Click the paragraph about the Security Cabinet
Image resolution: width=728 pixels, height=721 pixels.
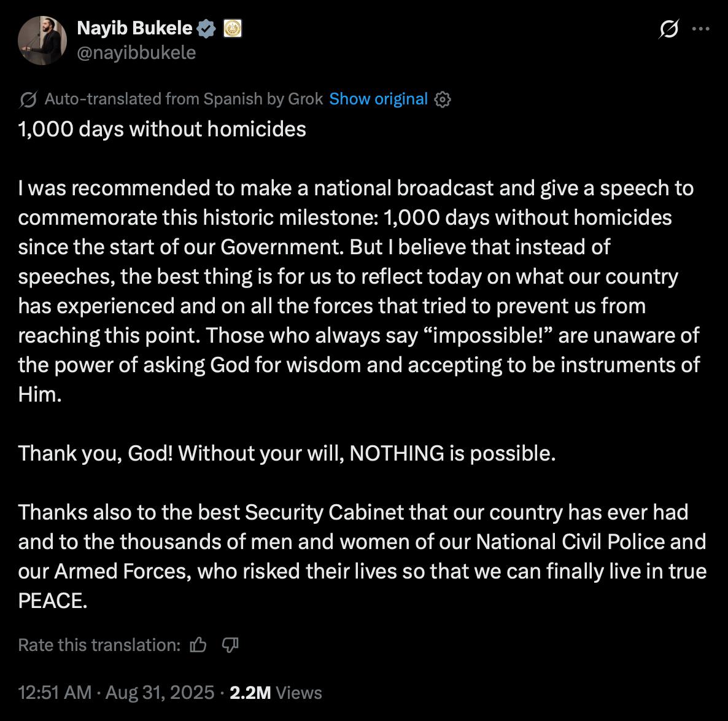coord(362,556)
